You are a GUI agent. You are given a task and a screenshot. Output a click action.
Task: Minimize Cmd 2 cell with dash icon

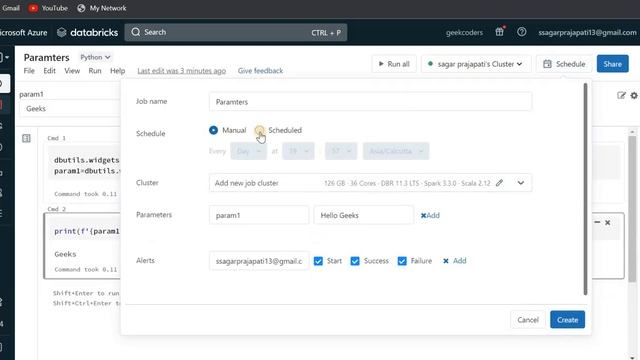pyautogui.click(x=597, y=222)
